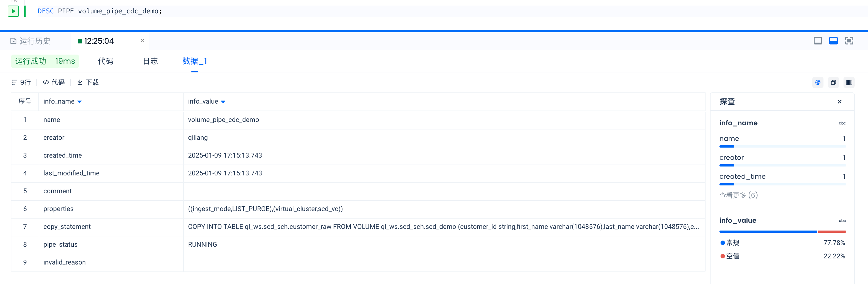Close the 12:25:04 result tab

[x=142, y=41]
